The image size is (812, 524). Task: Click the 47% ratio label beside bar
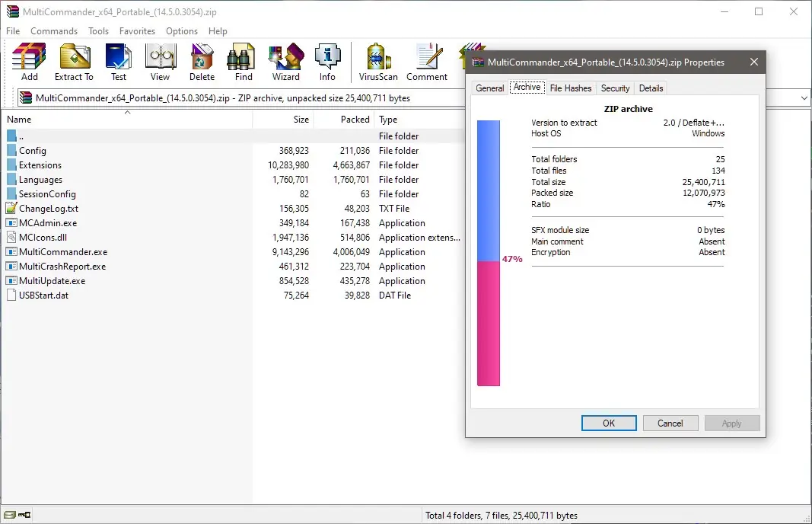tap(512, 259)
